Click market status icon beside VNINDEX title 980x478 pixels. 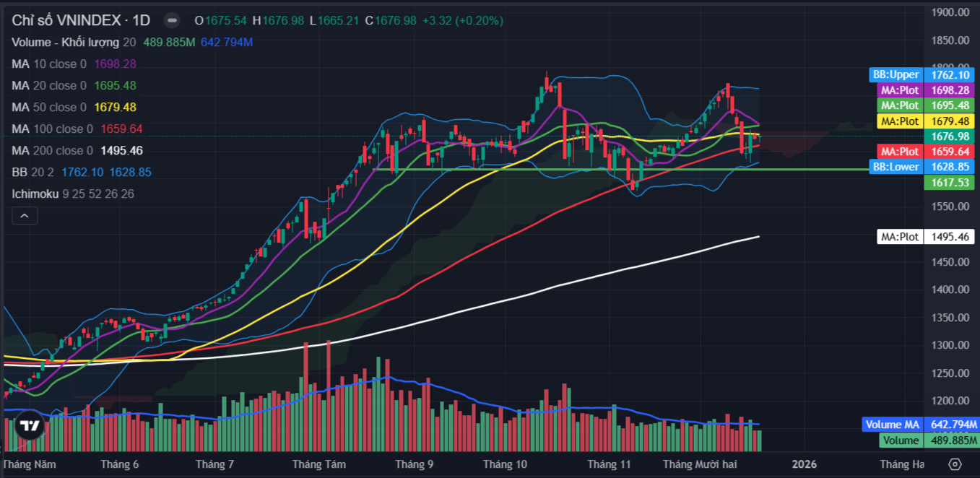coord(171,20)
